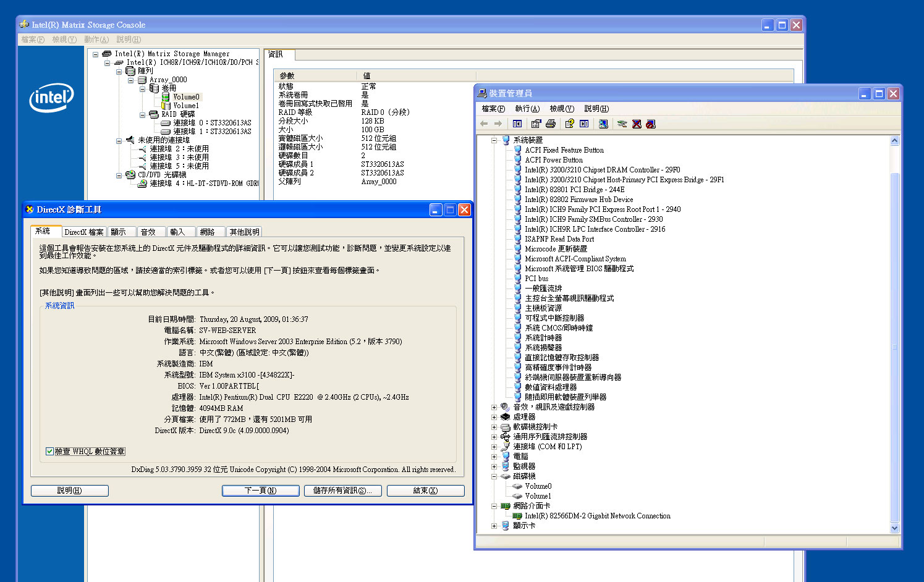
Task: Click the Show/Hide console tree icon
Action: (517, 124)
